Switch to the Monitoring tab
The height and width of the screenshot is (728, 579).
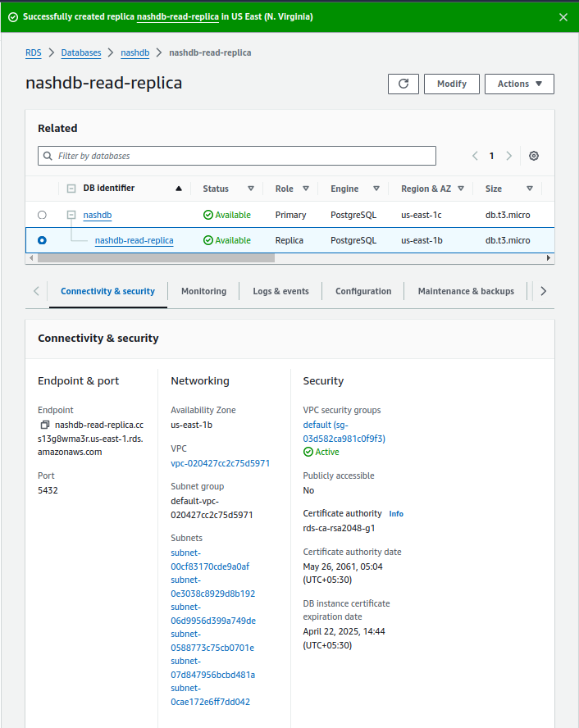click(x=203, y=291)
